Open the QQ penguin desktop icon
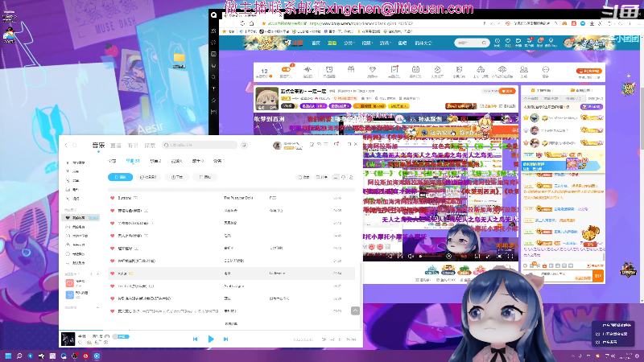Viewport: 644px width, 362px height. point(9,35)
